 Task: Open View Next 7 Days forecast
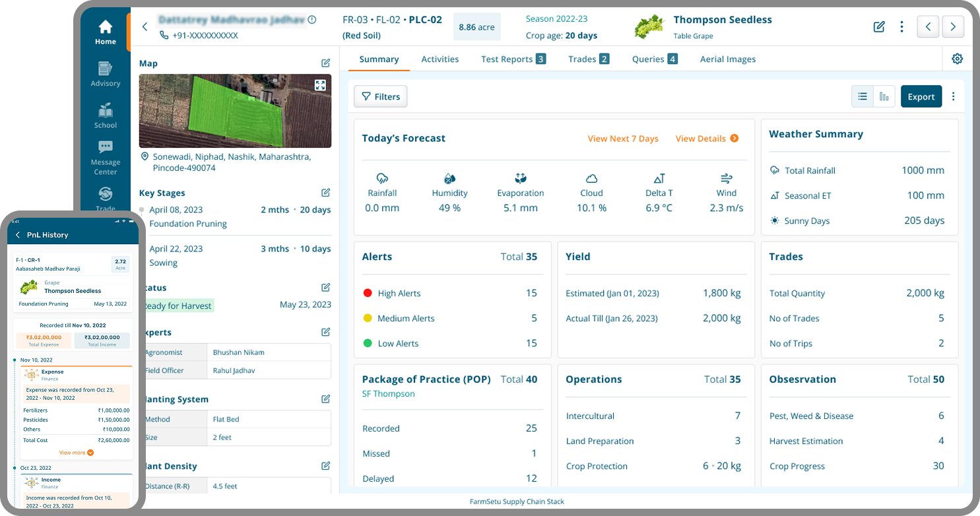point(623,139)
